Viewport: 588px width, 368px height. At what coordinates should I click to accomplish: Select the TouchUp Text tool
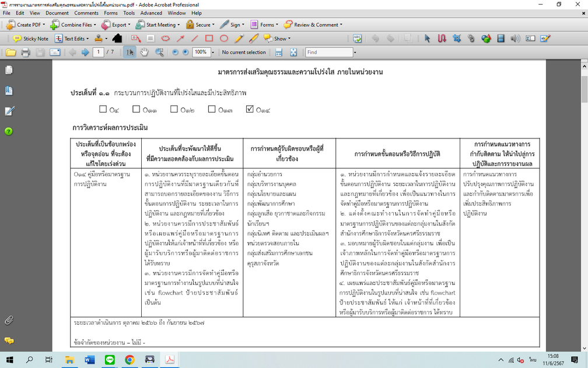click(x=530, y=39)
